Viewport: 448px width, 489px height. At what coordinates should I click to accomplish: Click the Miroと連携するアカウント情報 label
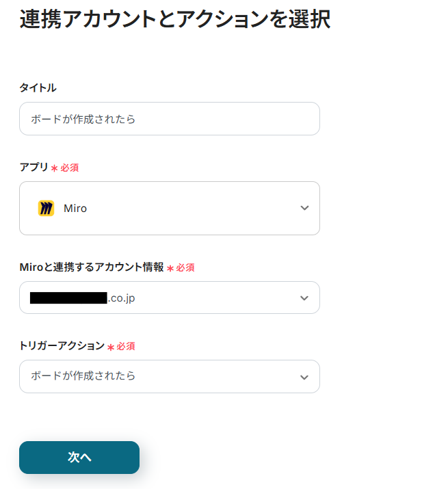[92, 268]
